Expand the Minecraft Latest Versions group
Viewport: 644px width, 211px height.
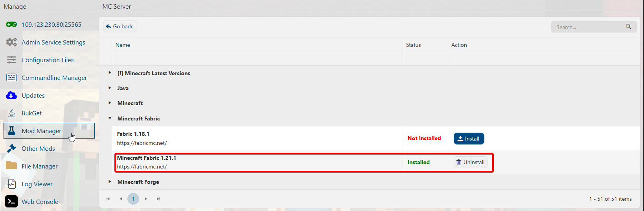[110, 73]
